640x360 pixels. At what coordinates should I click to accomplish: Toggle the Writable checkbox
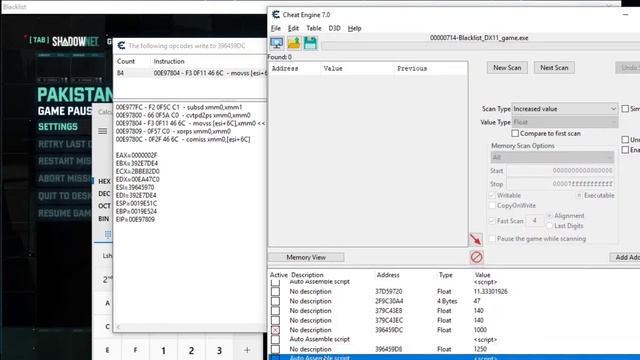coord(492,196)
